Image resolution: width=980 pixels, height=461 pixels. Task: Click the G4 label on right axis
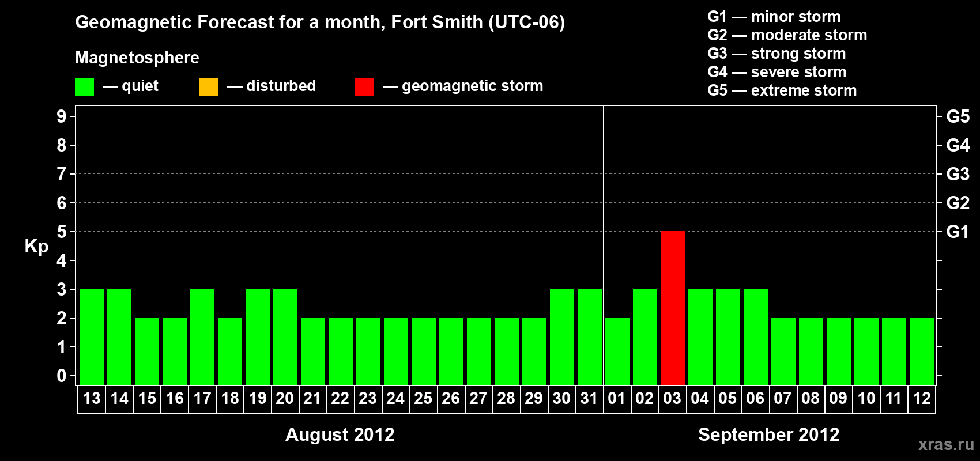point(958,145)
